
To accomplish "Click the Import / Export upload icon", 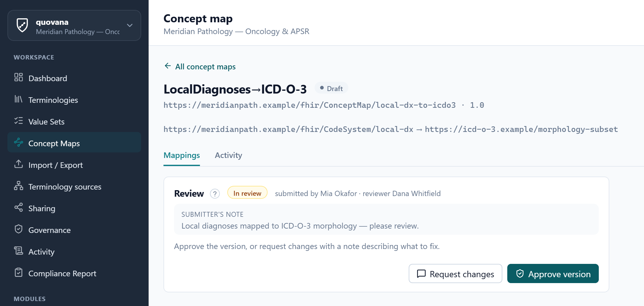I will click(19, 164).
